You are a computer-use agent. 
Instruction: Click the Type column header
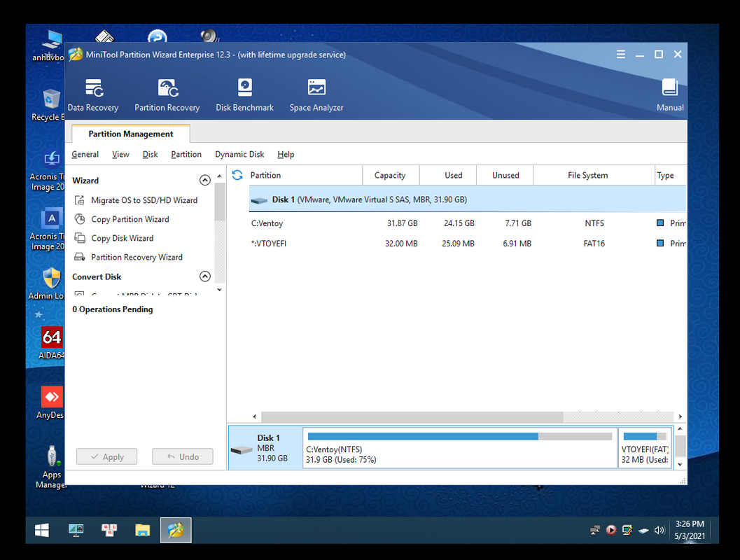(670, 175)
